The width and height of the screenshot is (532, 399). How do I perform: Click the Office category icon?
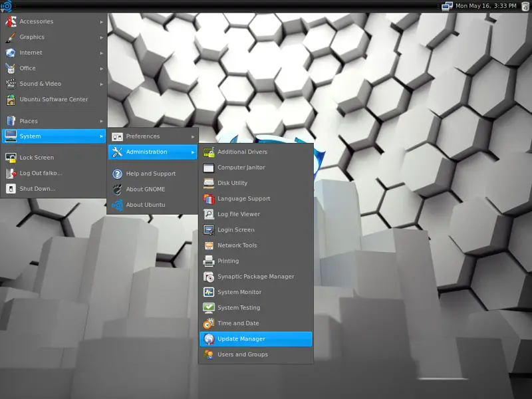11,68
